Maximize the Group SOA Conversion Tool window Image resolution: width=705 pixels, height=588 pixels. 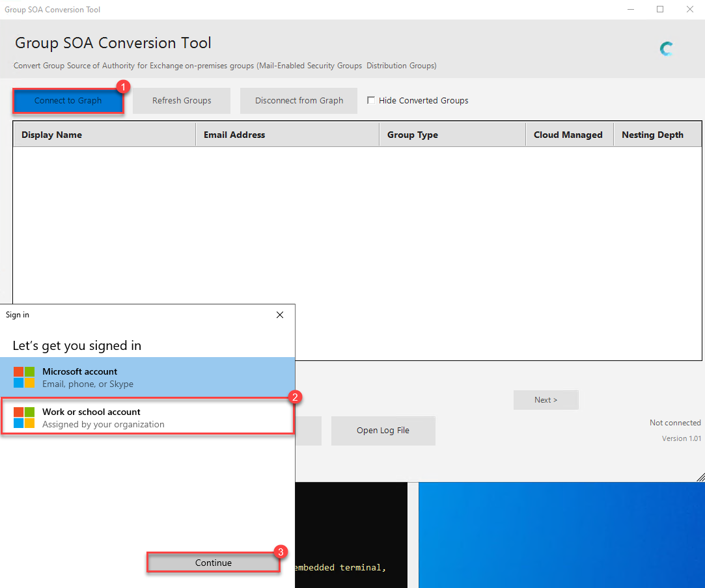click(660, 10)
